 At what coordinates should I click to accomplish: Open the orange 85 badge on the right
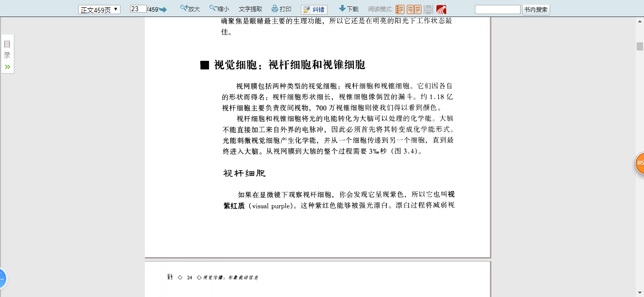coord(640,163)
